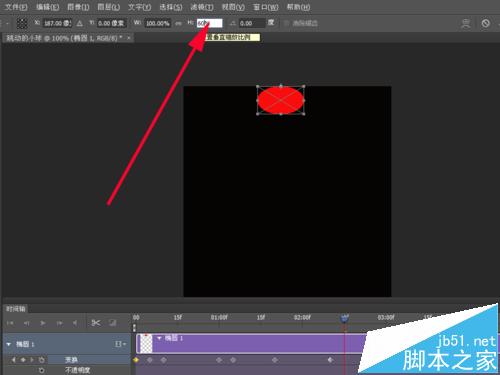500x375 pixels.
Task: Click the bottom-right transform handle of ellipse
Action: [304, 114]
